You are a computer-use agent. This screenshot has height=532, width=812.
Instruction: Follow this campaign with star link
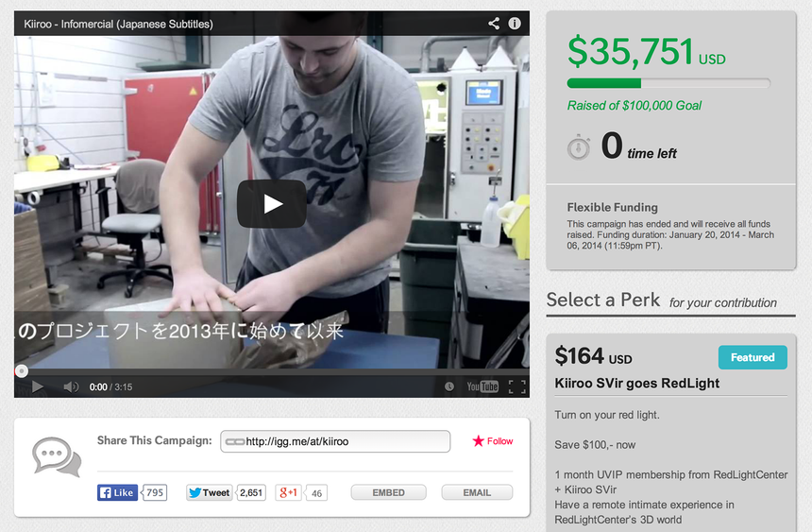(x=493, y=441)
